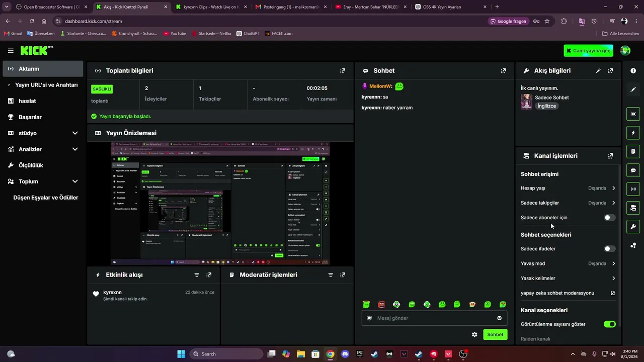Open Başarılar in sidebar

click(43, 117)
